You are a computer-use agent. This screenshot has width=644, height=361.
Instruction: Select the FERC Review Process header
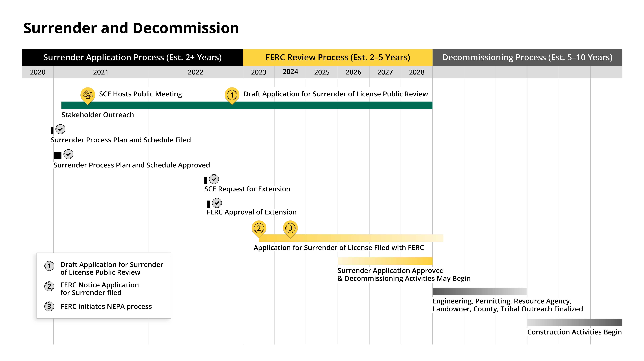click(338, 57)
